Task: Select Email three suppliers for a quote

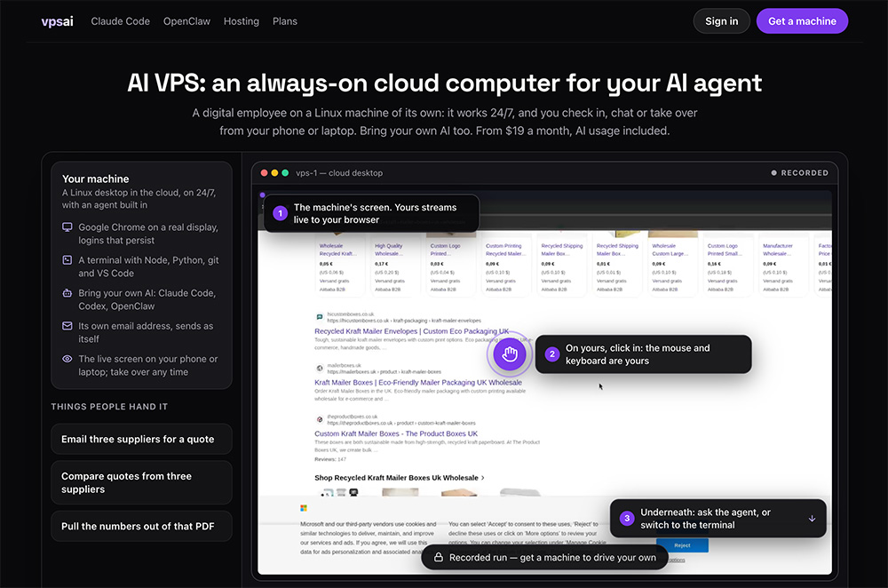Action: 141,439
